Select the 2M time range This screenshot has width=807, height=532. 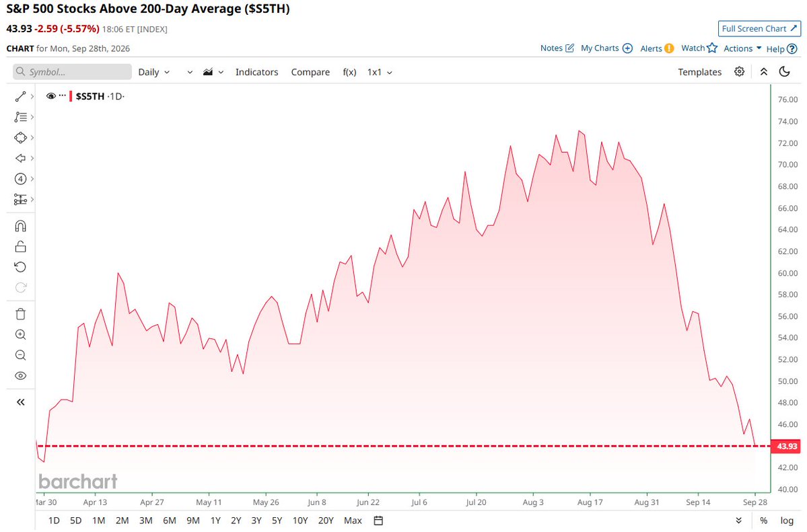pyautogui.click(x=122, y=520)
